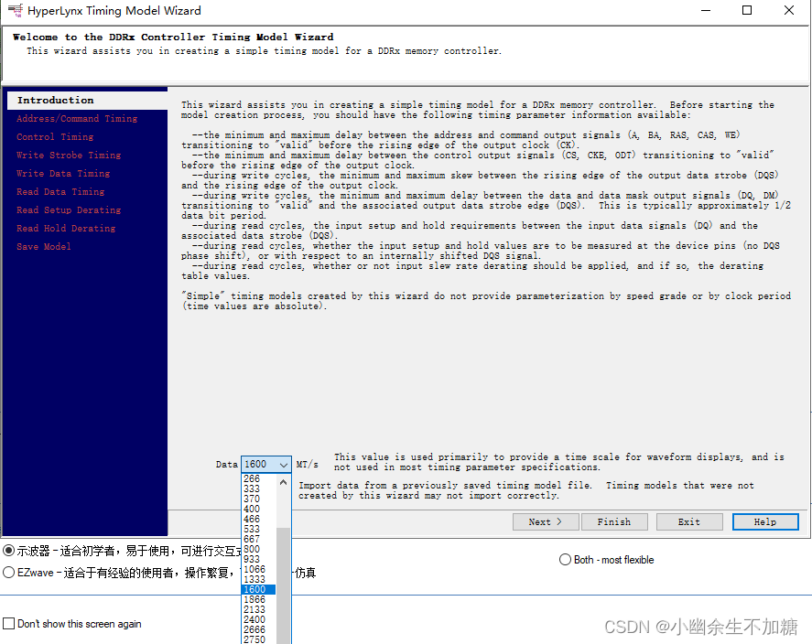Open the Write Data Timing page
Screen dimensions: 812x644
[63, 173]
